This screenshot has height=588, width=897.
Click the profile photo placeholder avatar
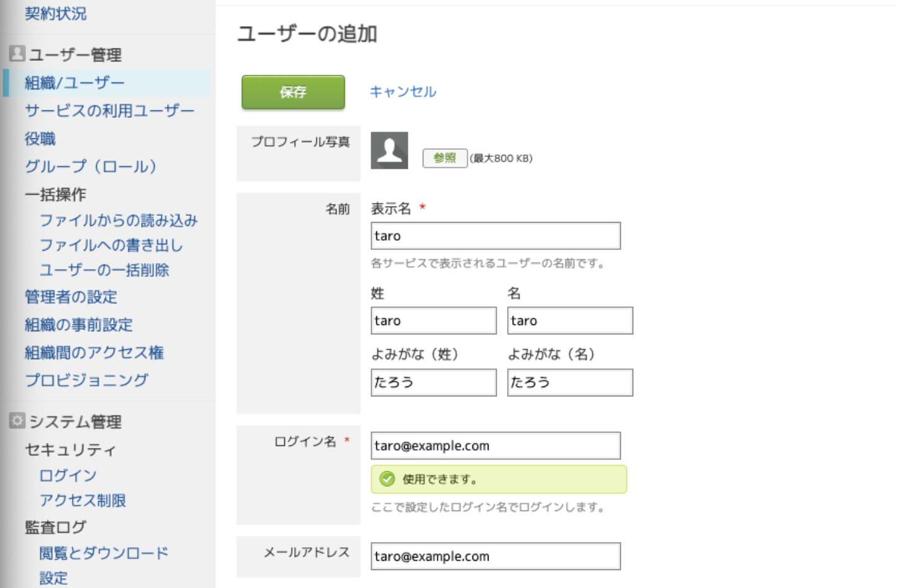point(389,150)
